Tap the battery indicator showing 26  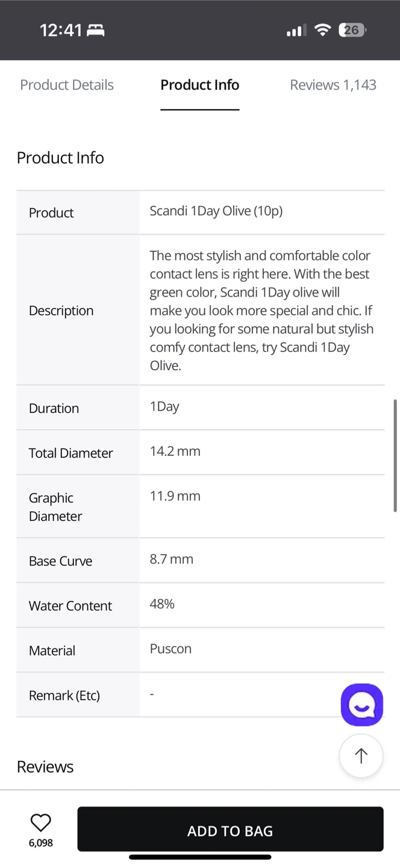pyautogui.click(x=352, y=30)
